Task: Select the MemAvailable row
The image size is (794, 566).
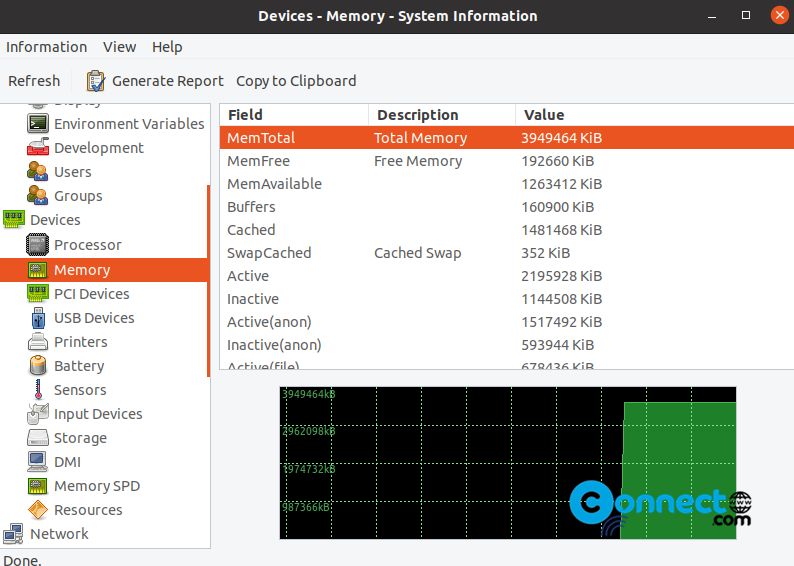Action: [506, 184]
